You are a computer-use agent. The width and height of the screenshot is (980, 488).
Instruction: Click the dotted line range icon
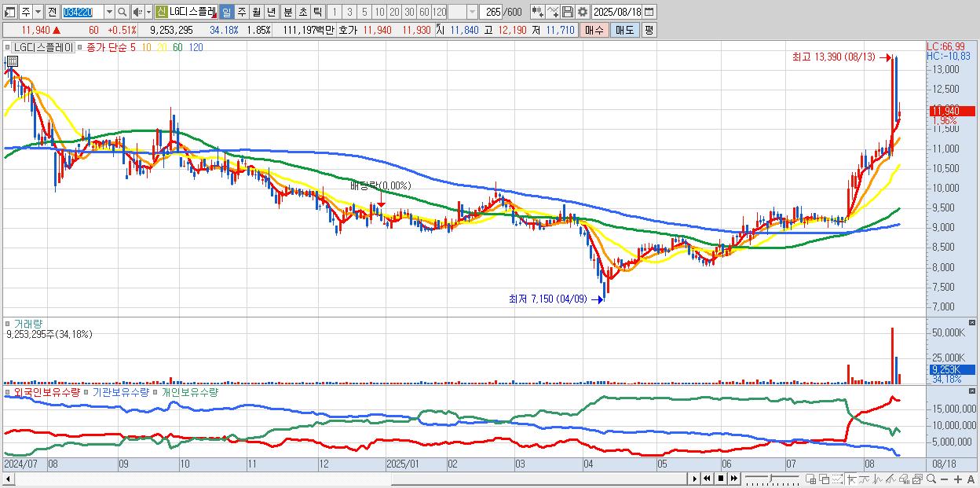837,479
